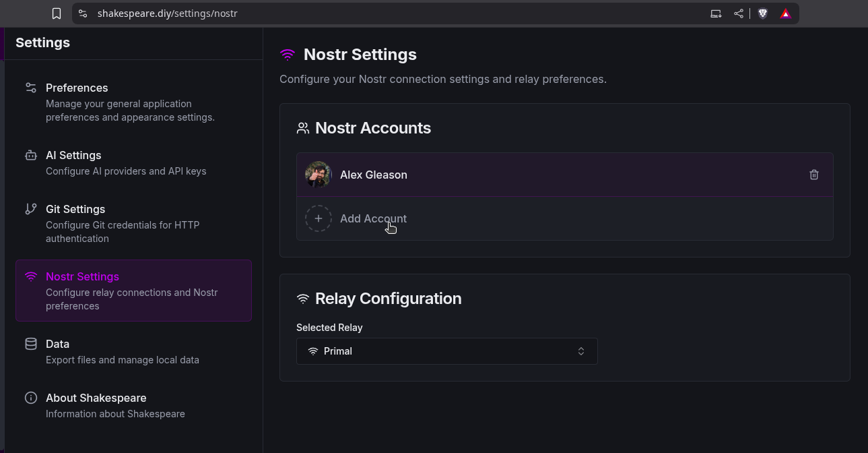Click "Configure Git credentials for HTTP authentication" text

[x=123, y=232]
